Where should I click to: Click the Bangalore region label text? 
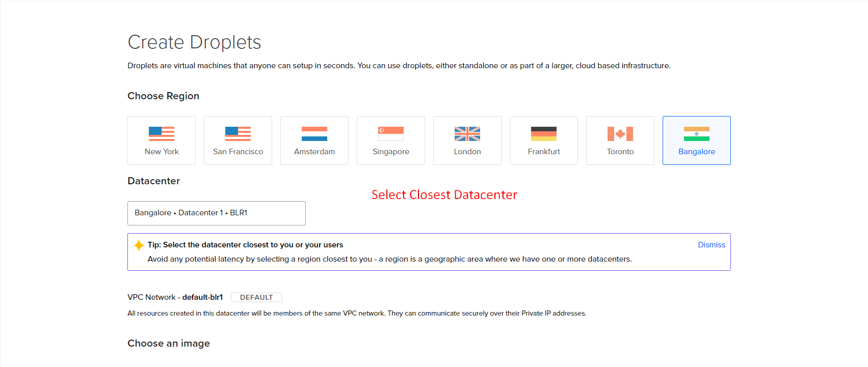697,152
